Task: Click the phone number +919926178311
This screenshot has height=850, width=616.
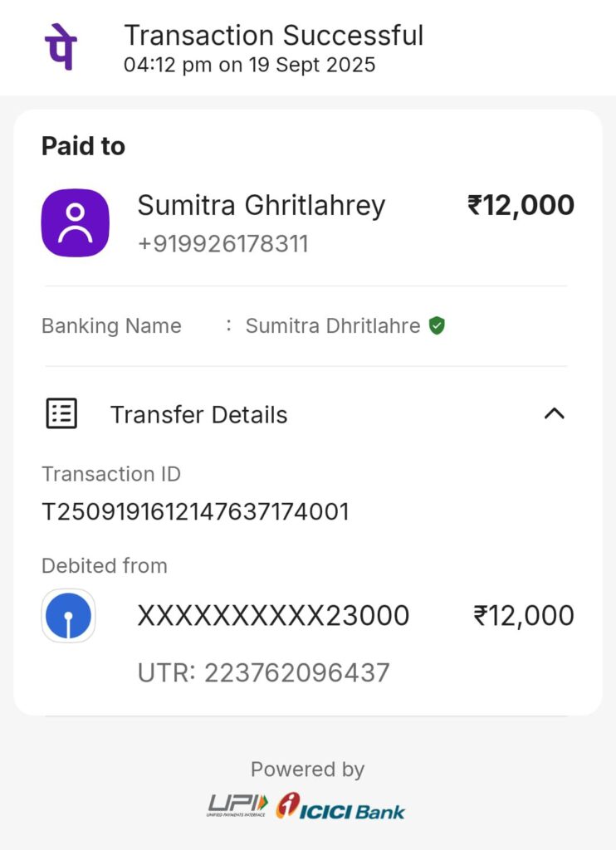Action: (x=222, y=244)
